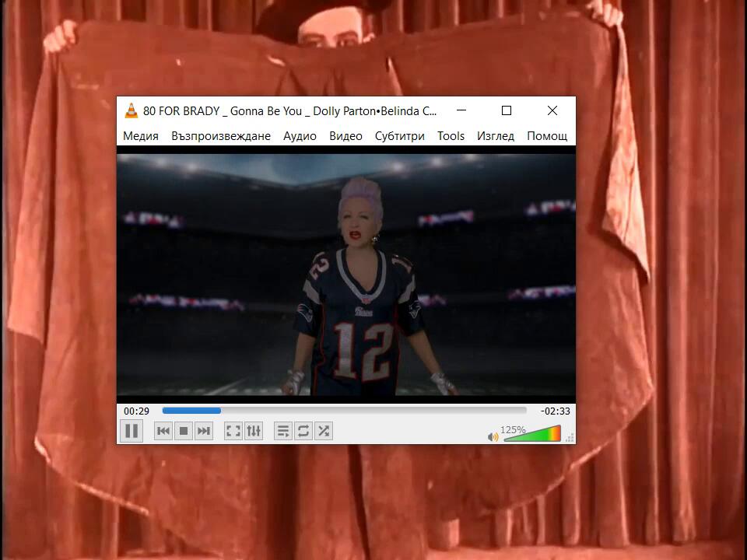Adjust the 125% volume slider

coord(532,435)
